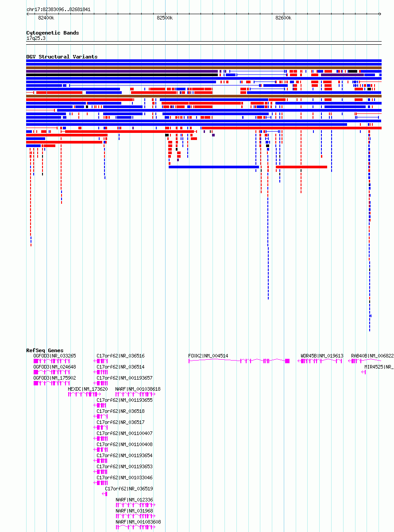
Task: Select the C17orf62|NM_001100408 label
Action: [124, 444]
